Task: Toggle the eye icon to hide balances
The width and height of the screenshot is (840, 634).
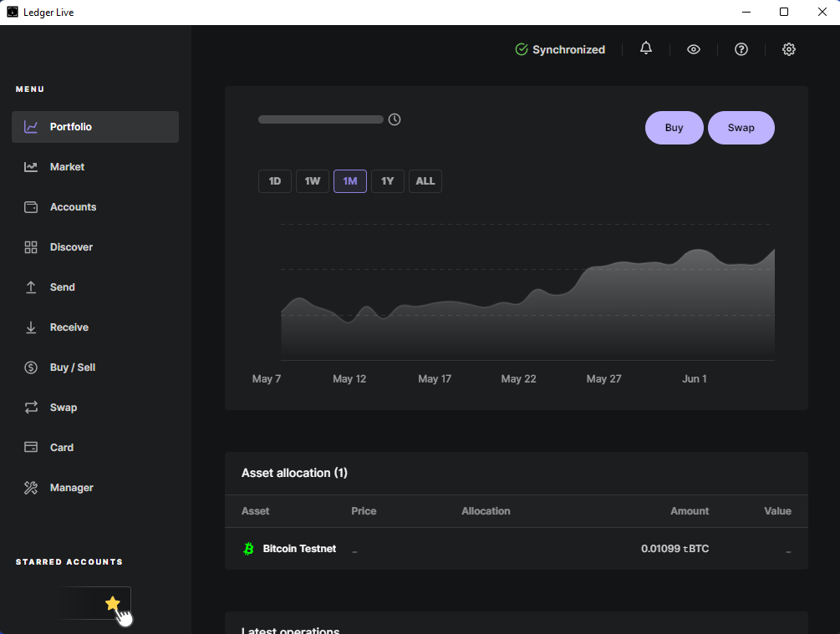Action: (x=693, y=49)
